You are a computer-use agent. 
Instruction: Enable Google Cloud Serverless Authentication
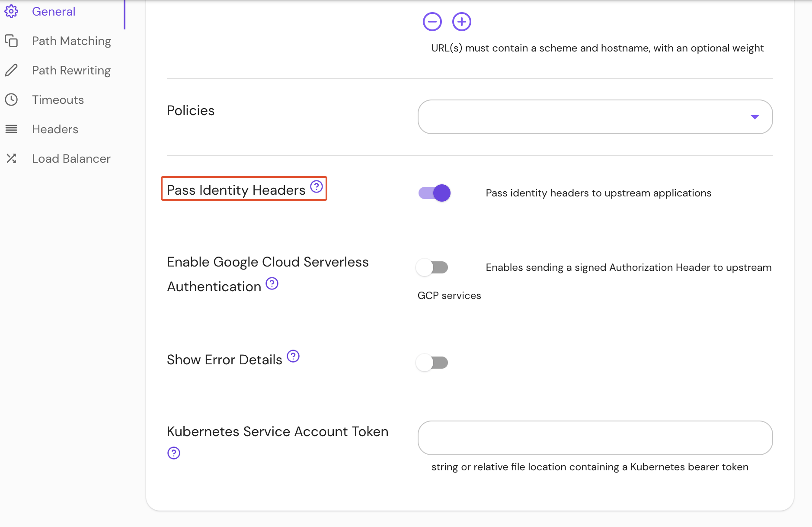click(432, 267)
